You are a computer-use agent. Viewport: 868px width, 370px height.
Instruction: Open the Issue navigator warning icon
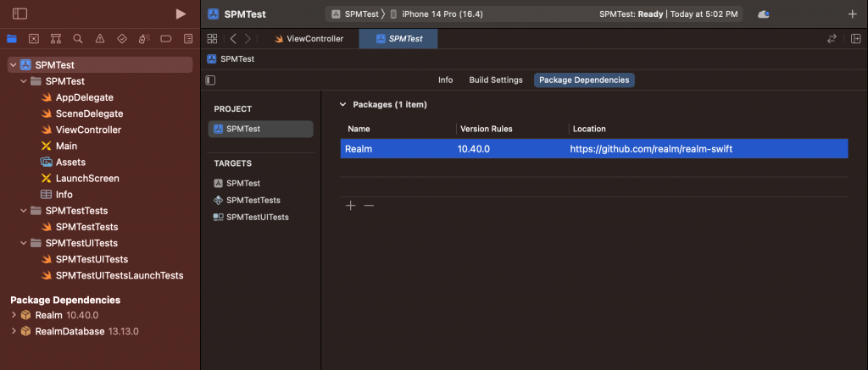100,39
